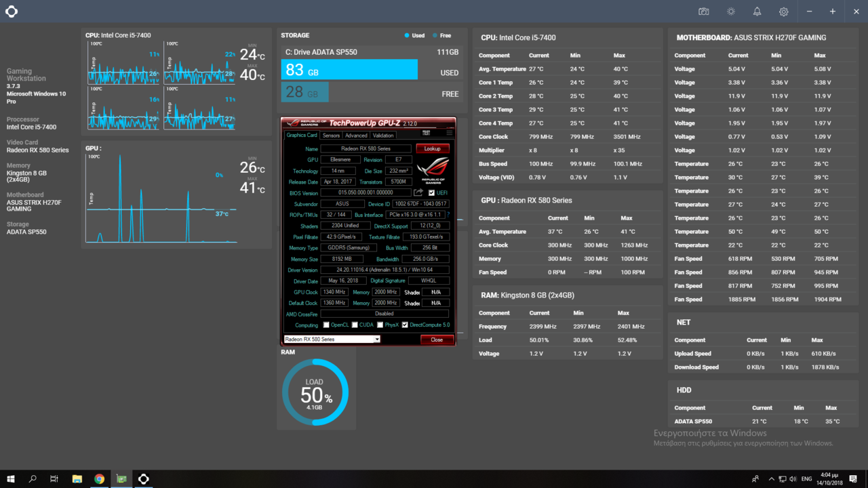Click 'Voltage (VID)' row in CPU table

click(498, 178)
